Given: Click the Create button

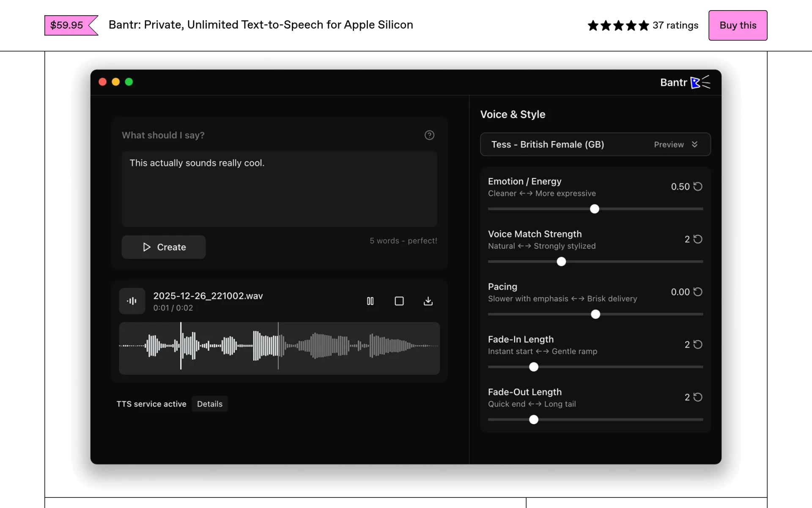Looking at the screenshot, I should pos(164,247).
